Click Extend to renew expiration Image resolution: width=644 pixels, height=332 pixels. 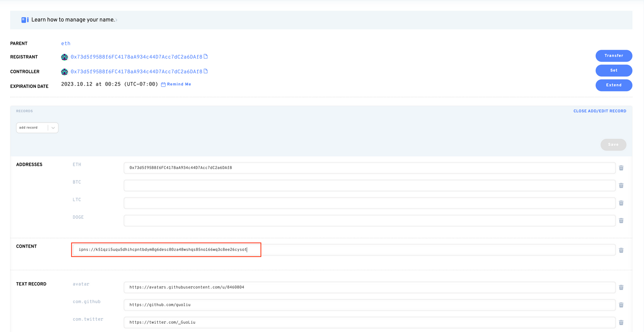pos(614,85)
